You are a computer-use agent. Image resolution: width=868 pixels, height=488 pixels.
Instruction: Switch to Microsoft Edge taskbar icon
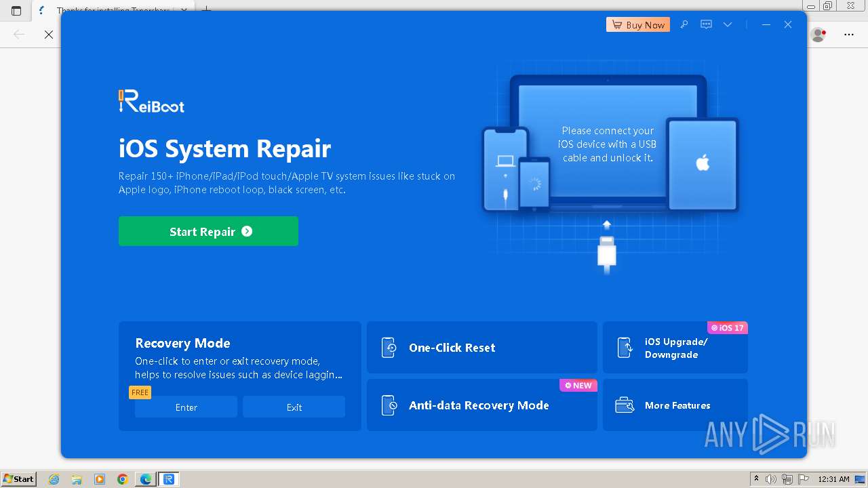point(146,479)
